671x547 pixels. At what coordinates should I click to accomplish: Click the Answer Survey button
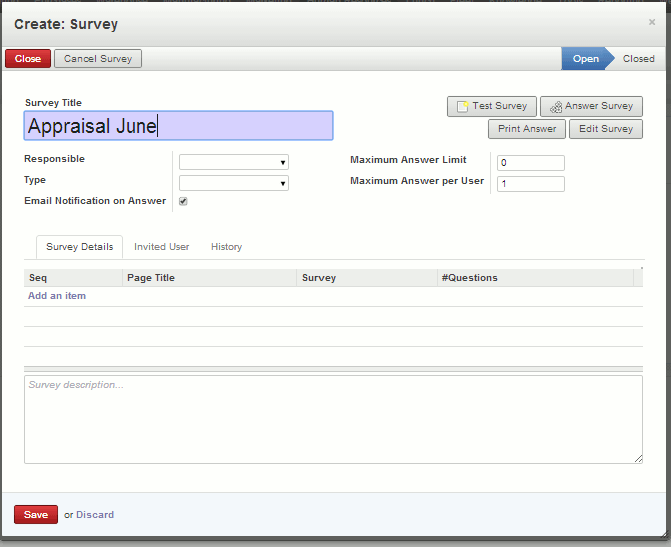pos(591,106)
